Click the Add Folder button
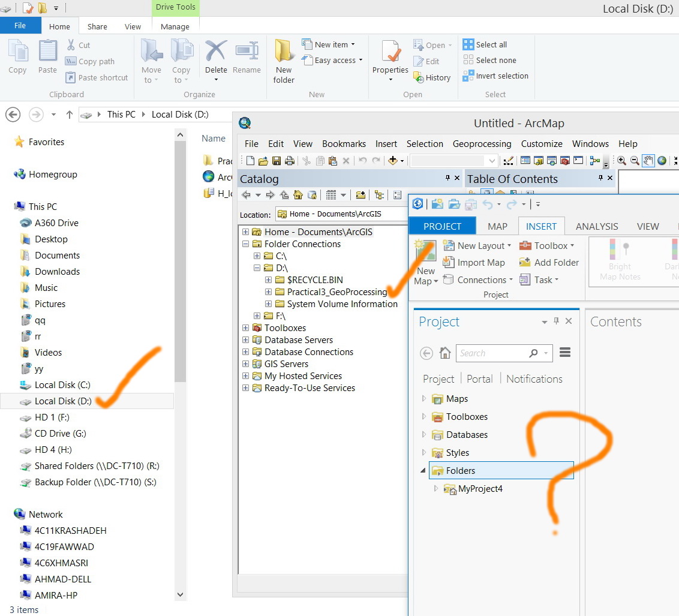 coord(549,262)
